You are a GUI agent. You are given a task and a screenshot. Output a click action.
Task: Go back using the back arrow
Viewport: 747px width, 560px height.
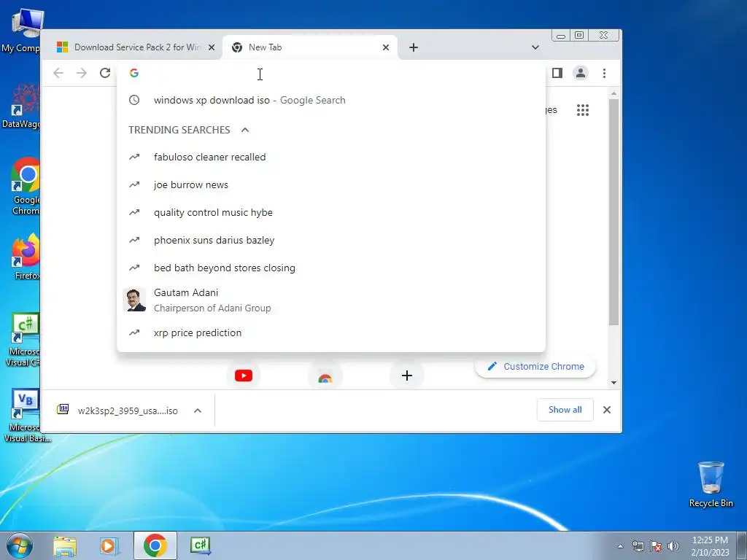[58, 73]
